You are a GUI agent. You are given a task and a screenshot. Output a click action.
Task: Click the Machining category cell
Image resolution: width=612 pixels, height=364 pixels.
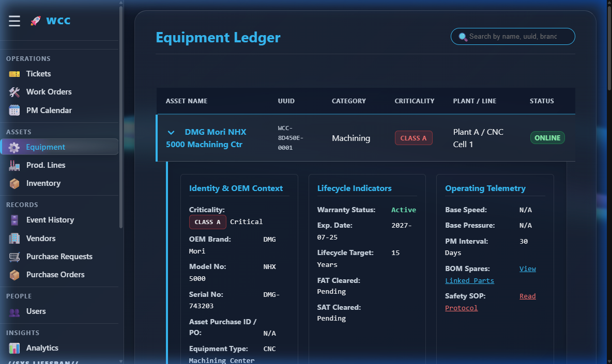click(x=351, y=138)
